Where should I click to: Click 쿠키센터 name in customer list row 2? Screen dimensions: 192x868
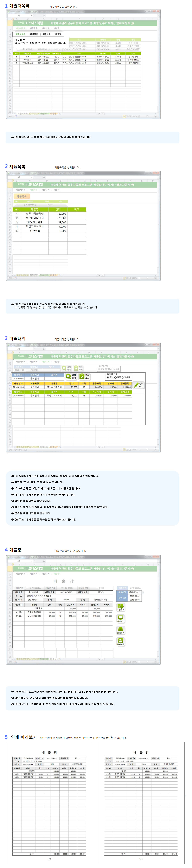click(x=28, y=60)
